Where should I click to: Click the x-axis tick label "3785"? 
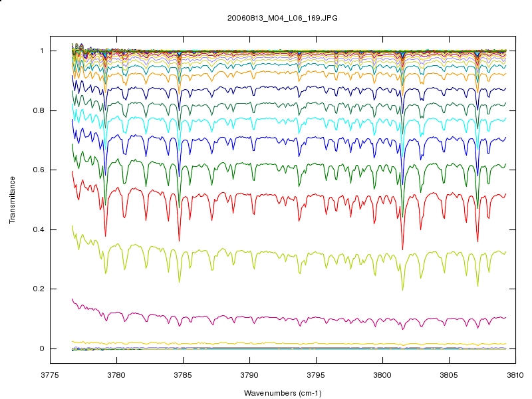click(x=183, y=375)
